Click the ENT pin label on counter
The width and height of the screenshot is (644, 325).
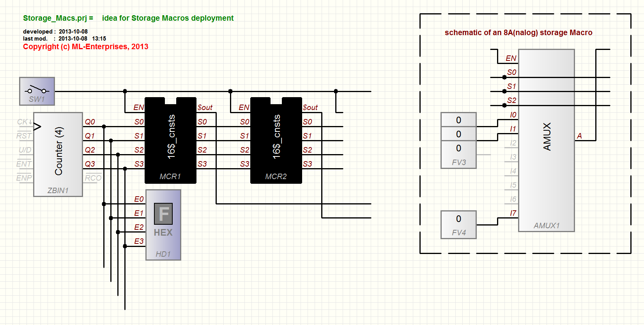24,164
